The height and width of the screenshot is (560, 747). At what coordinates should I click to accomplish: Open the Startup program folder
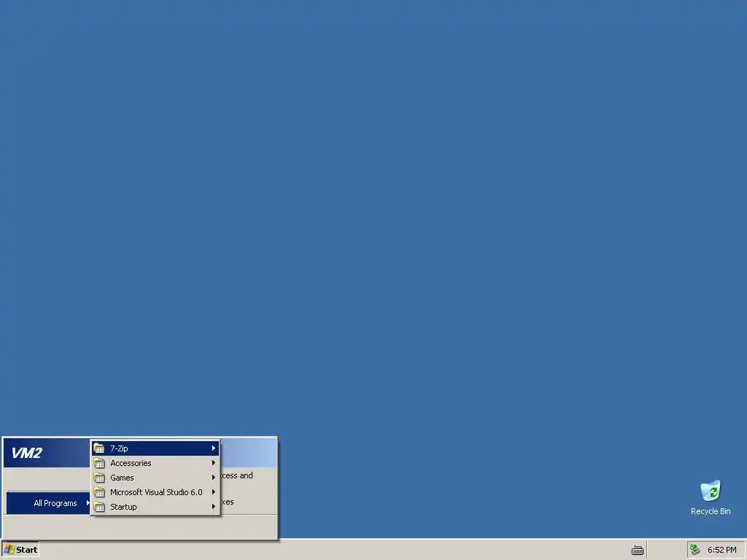[155, 507]
